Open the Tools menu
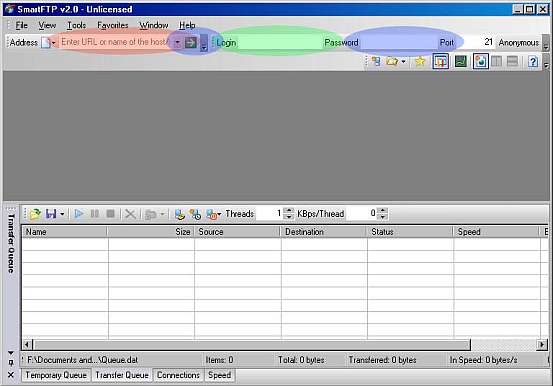Screen dimensions: 553x386 coord(77,25)
